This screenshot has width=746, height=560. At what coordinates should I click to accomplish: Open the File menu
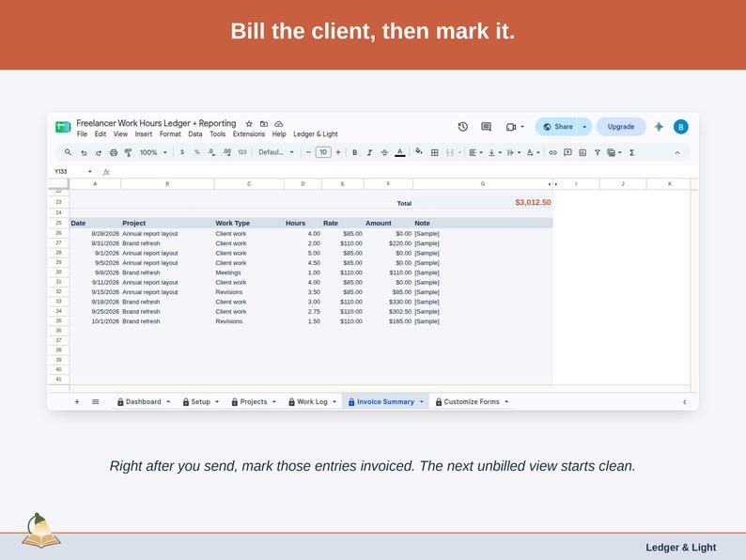tap(82, 134)
